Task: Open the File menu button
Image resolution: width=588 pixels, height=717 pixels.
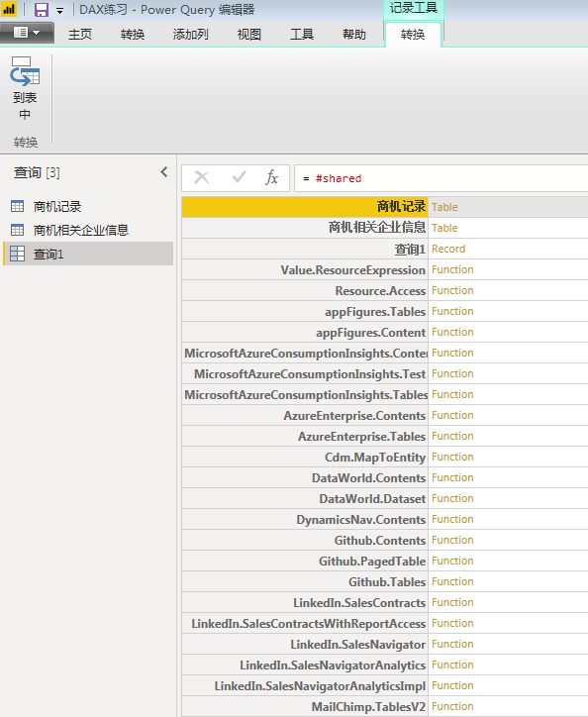Action: tap(27, 33)
